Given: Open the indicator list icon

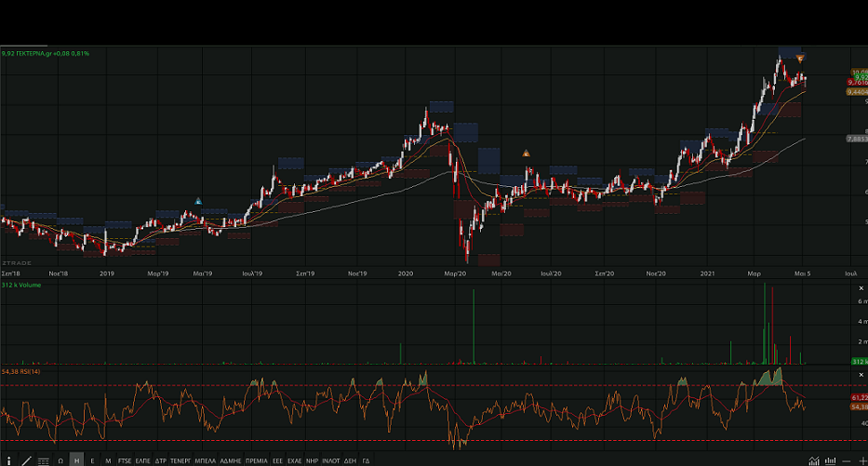Looking at the screenshot, I should click(43, 460).
